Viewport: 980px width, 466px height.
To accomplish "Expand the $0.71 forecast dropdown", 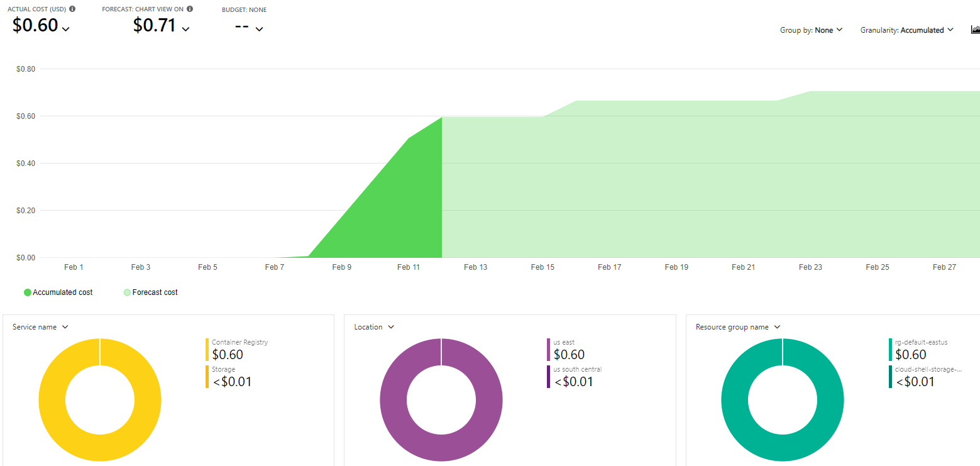I will coord(185,28).
